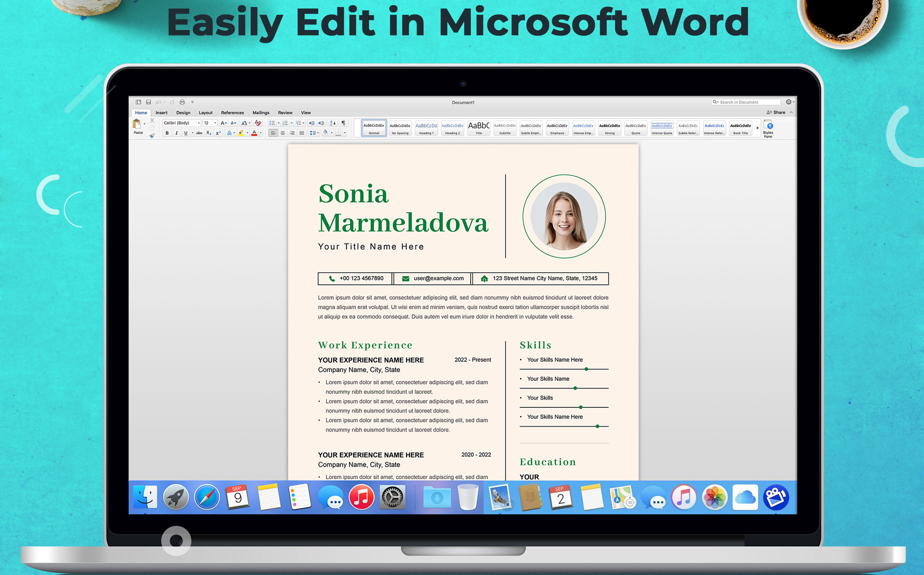Image resolution: width=924 pixels, height=575 pixels.
Task: Click the Increase Indent icon
Action: click(x=321, y=123)
